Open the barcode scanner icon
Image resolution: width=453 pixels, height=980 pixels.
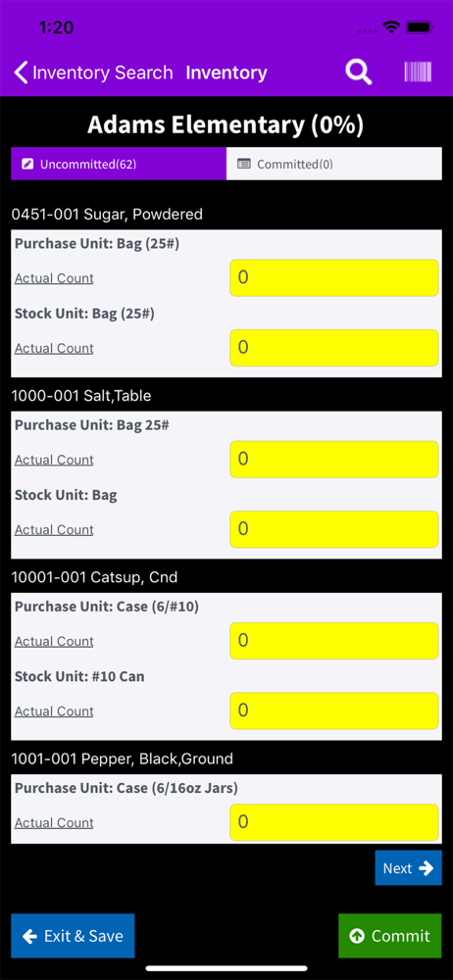[x=418, y=72]
